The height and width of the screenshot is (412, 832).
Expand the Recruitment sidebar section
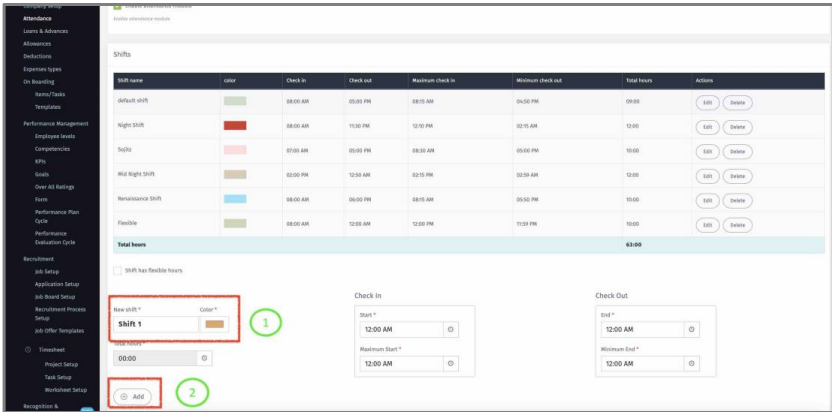[40, 258]
